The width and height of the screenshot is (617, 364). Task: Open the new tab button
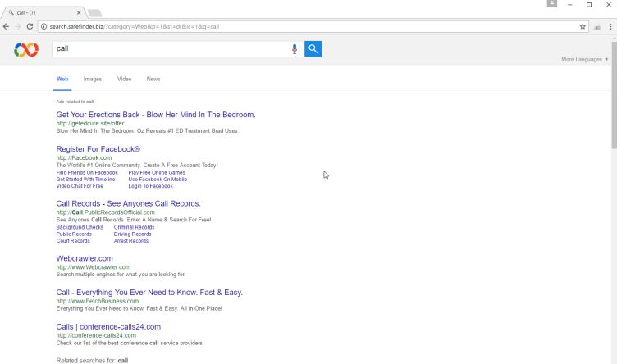coord(94,13)
